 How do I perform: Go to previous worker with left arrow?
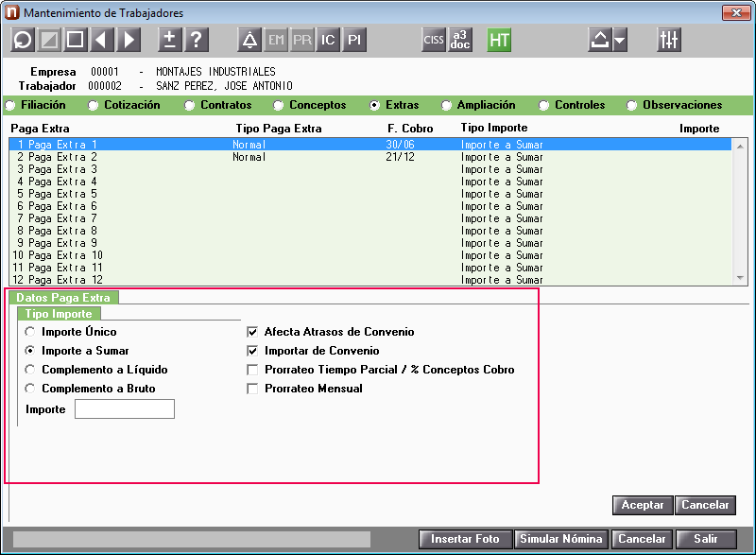click(102, 40)
